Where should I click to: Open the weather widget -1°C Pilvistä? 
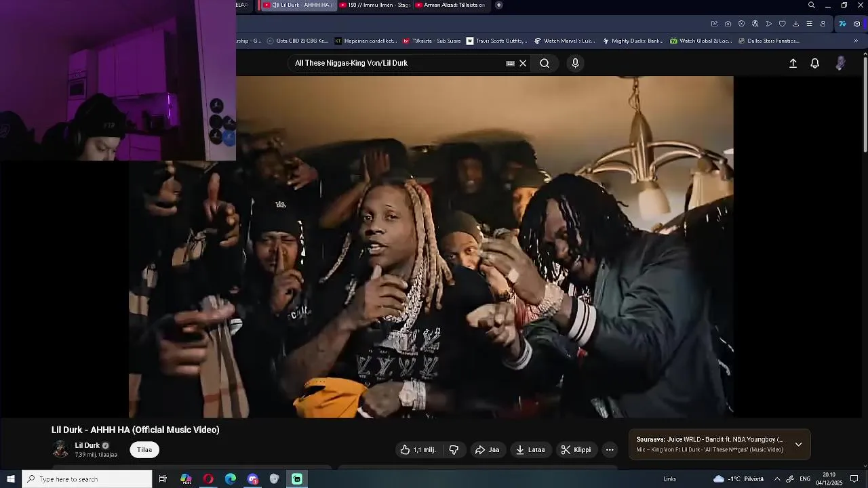coord(738,479)
